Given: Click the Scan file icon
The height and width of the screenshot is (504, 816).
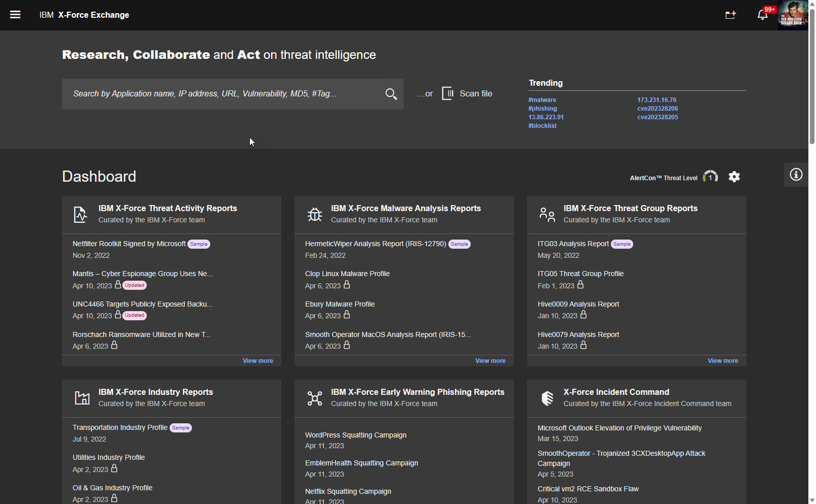Looking at the screenshot, I should 447,93.
